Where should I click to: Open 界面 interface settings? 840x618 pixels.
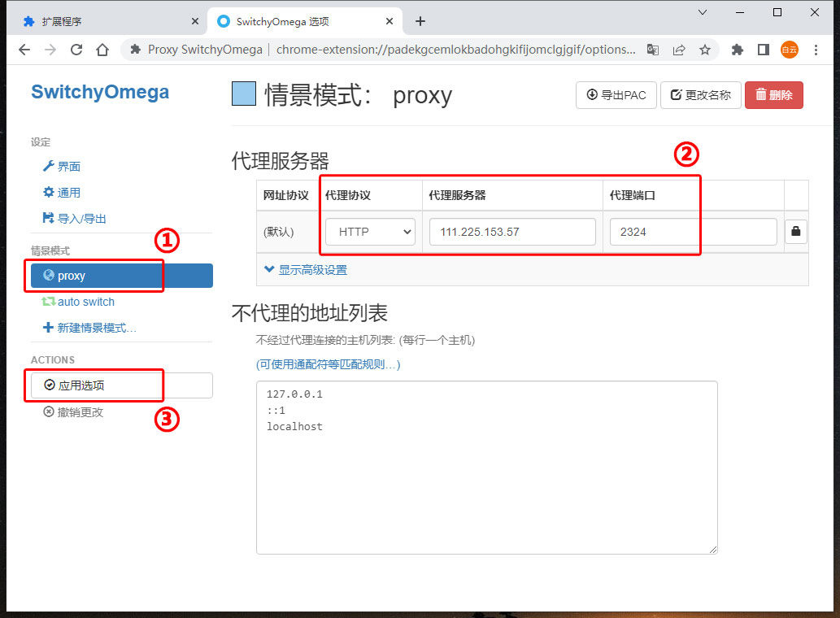62,167
